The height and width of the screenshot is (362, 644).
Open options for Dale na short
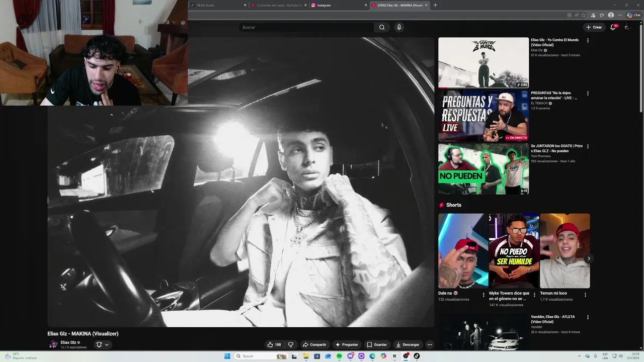(x=484, y=295)
